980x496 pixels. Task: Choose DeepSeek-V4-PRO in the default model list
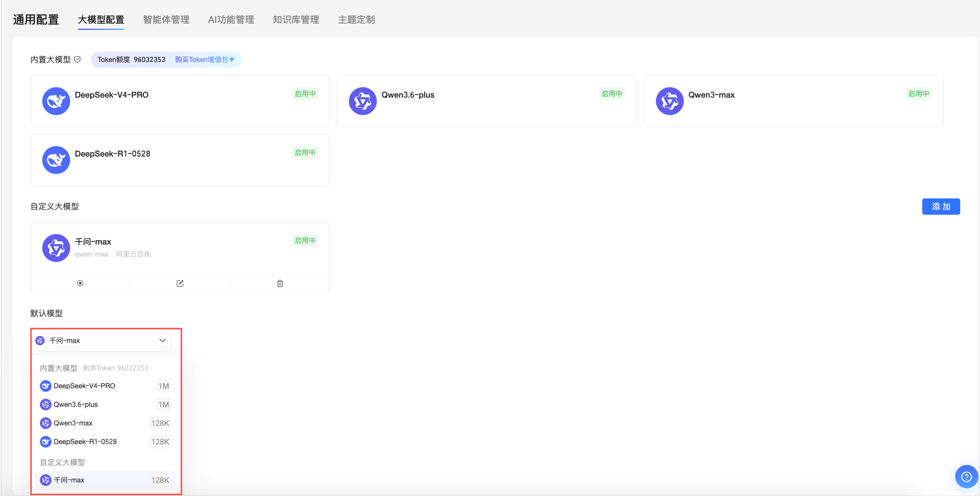[105, 386]
